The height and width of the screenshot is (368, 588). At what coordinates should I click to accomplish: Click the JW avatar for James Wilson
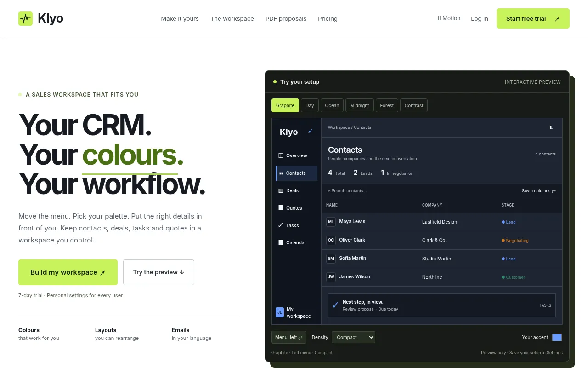coord(331,277)
